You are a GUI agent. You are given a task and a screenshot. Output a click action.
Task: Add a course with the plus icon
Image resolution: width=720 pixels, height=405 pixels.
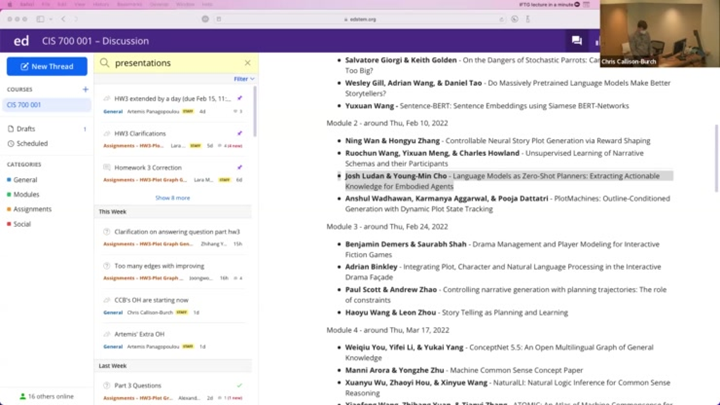pos(85,89)
